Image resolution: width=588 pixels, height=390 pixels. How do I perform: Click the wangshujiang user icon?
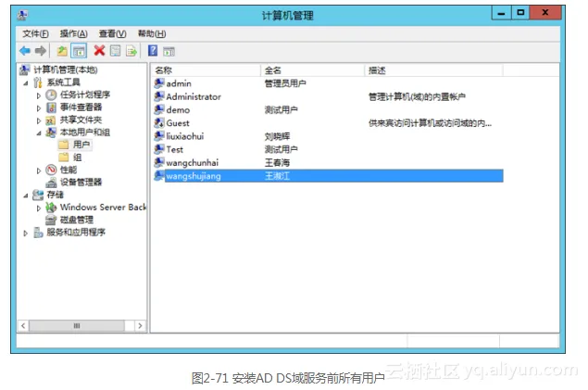[159, 175]
